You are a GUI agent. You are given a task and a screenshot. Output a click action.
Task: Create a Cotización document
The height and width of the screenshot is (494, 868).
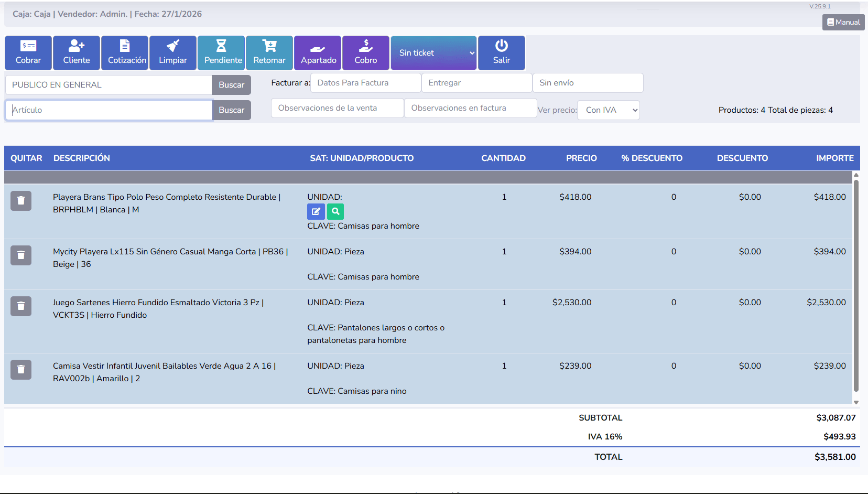point(126,52)
